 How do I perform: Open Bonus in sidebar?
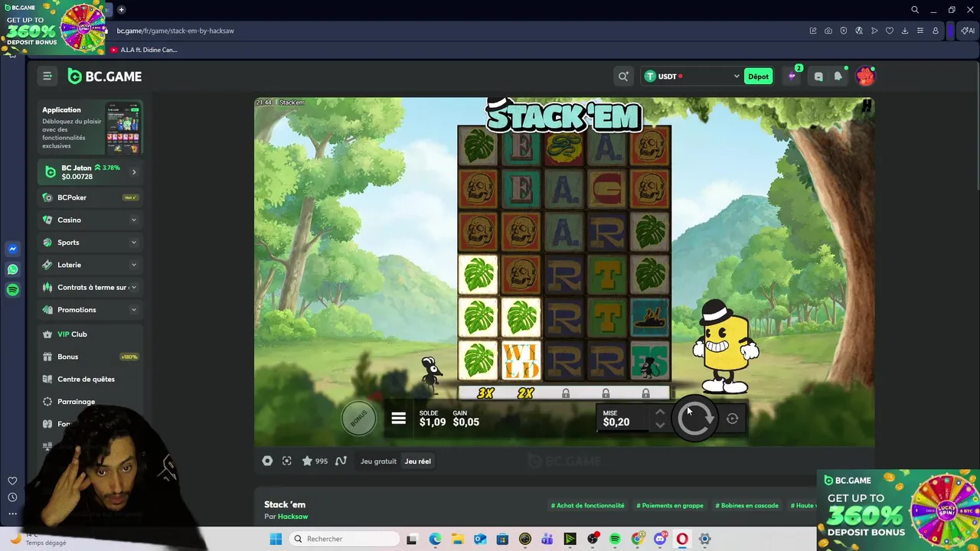click(90, 357)
